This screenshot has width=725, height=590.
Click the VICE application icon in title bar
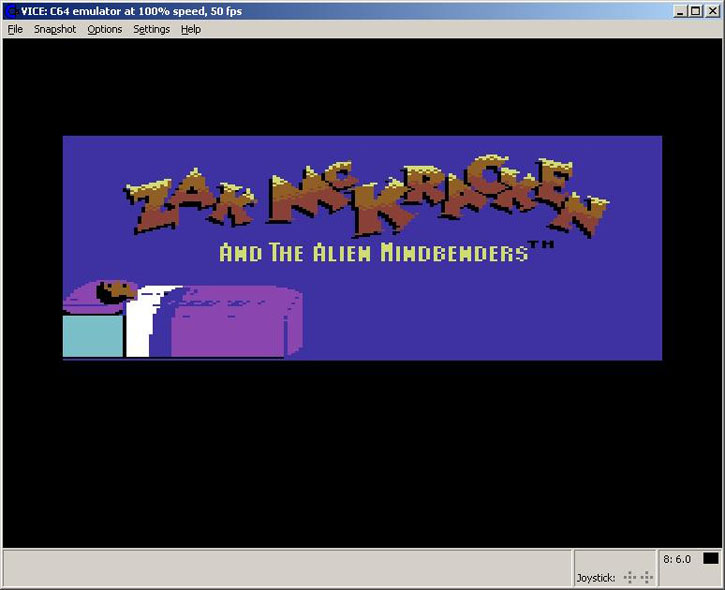point(11,11)
